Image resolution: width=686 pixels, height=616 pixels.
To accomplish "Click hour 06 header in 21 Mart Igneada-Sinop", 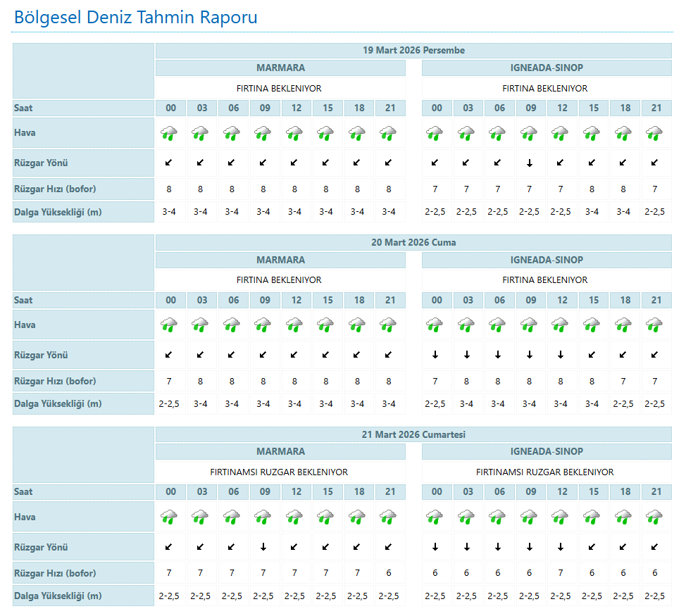I will point(499,492).
